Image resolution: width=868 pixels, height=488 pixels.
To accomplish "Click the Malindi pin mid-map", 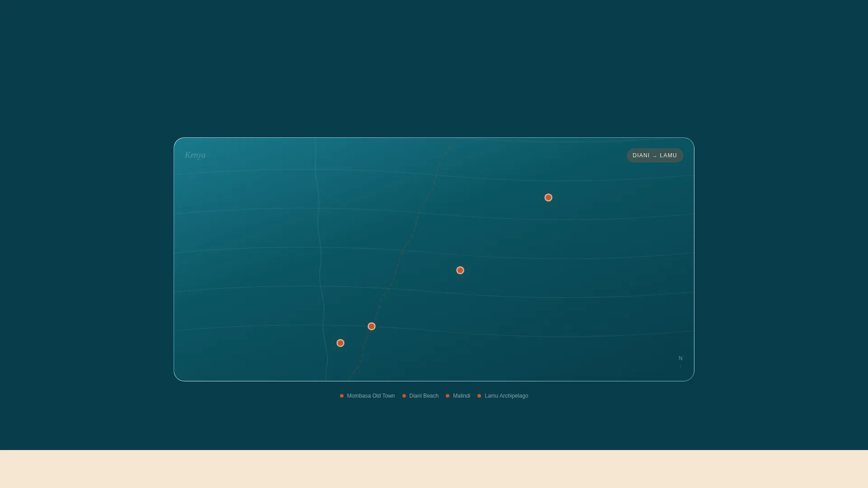I will (x=460, y=270).
